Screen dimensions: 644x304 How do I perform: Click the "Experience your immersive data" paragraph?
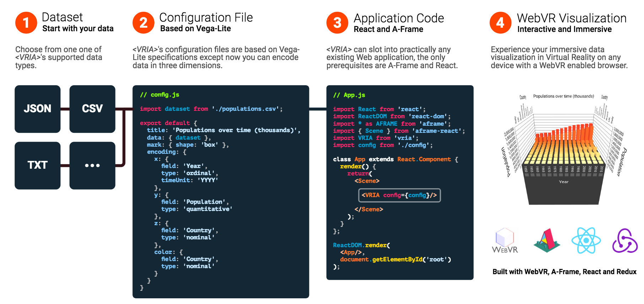coord(559,57)
